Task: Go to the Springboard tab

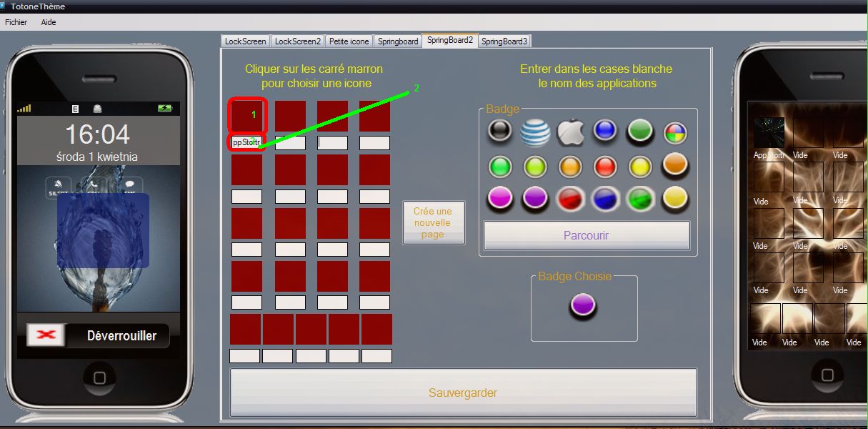Action: click(x=398, y=41)
